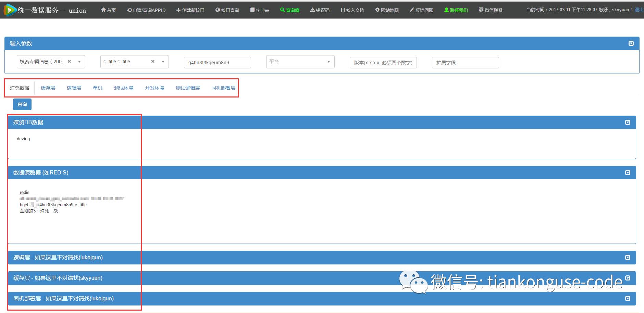Switch to the 缓存层 tab
644x313 pixels.
[x=48, y=88]
